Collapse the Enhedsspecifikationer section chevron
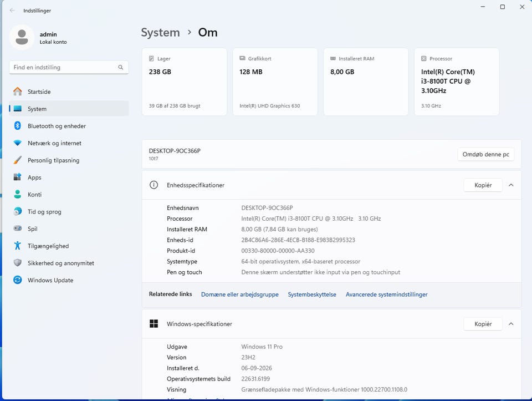Image resolution: width=532 pixels, height=401 pixels. tap(511, 185)
